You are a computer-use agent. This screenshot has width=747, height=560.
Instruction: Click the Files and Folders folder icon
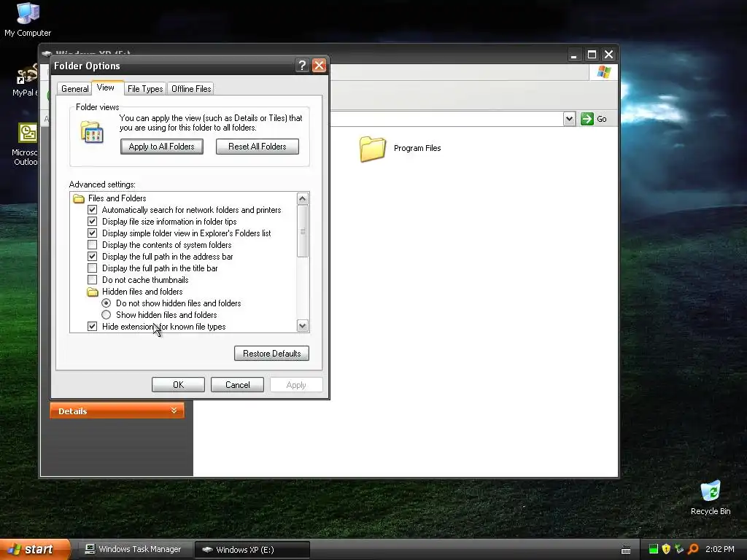pos(79,198)
